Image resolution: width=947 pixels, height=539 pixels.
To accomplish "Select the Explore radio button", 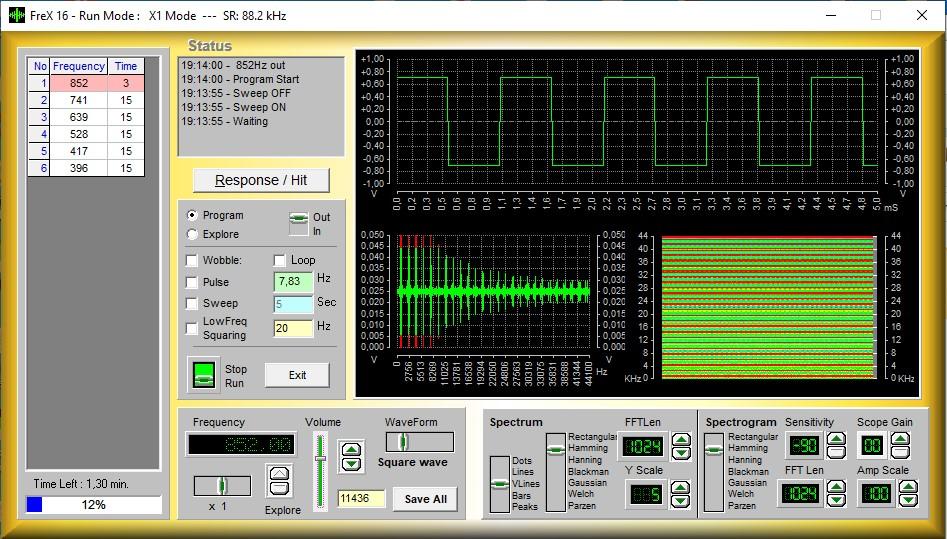I will tap(192, 234).
